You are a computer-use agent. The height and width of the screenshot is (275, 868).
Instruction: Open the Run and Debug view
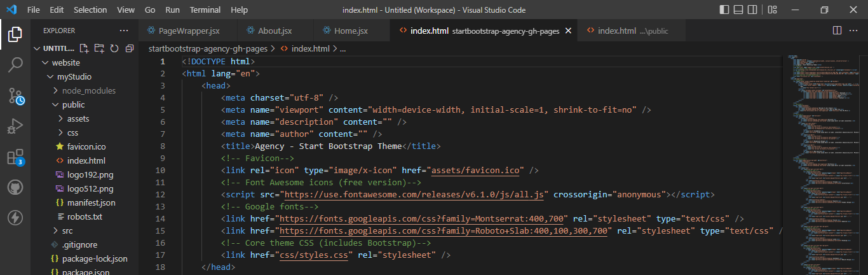(x=15, y=127)
